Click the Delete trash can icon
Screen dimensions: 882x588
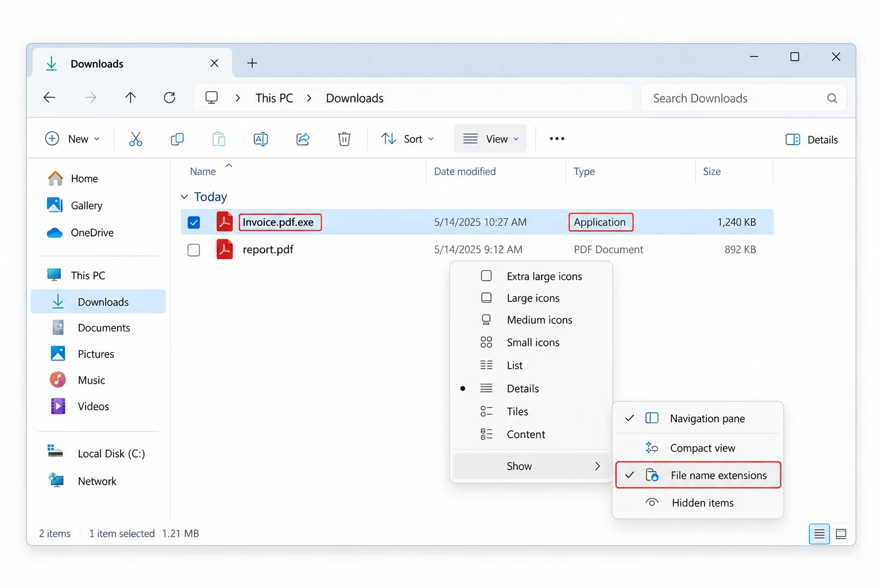pos(344,139)
